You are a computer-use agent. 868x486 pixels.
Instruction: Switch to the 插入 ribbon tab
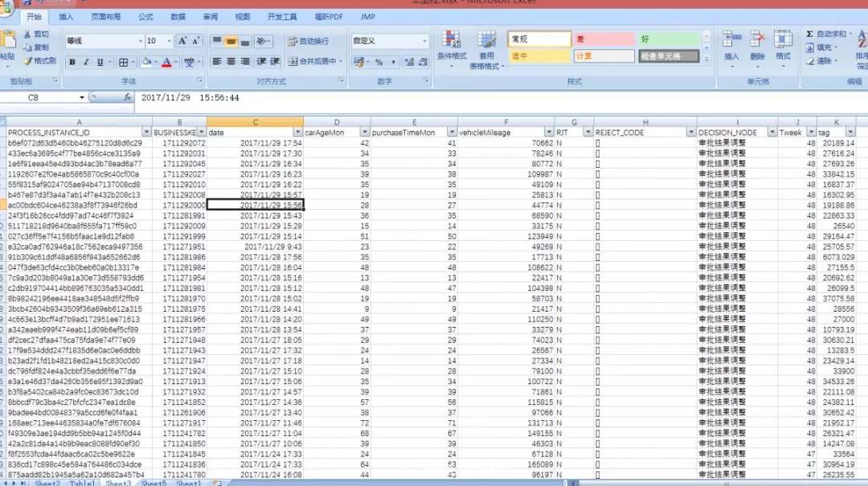66,17
